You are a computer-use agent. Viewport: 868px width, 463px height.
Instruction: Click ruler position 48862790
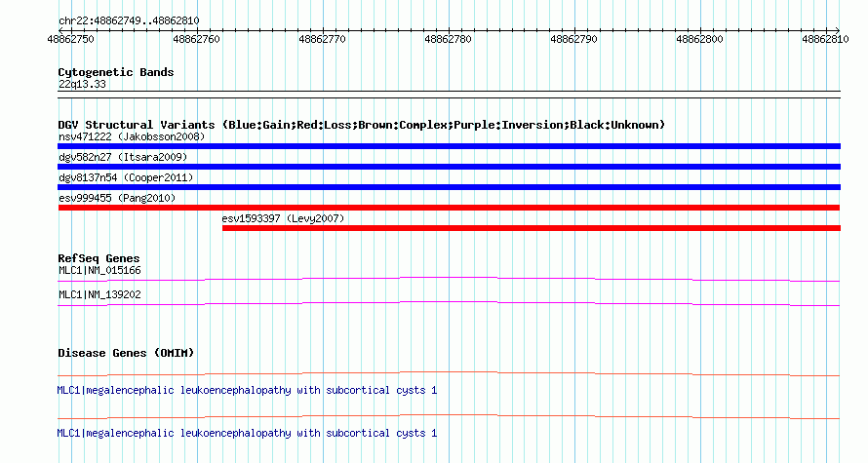click(574, 39)
